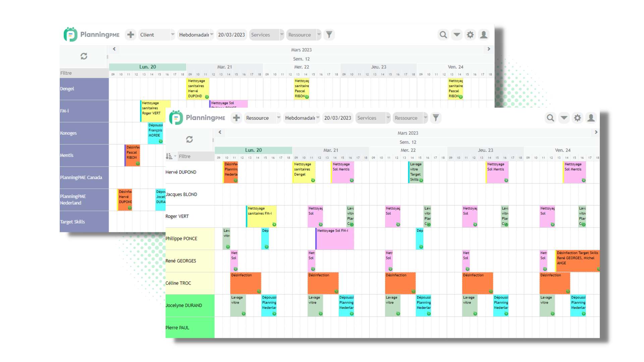Image resolution: width=644 pixels, height=362 pixels.
Task: Click the user profile icon top right
Action: [484, 34]
